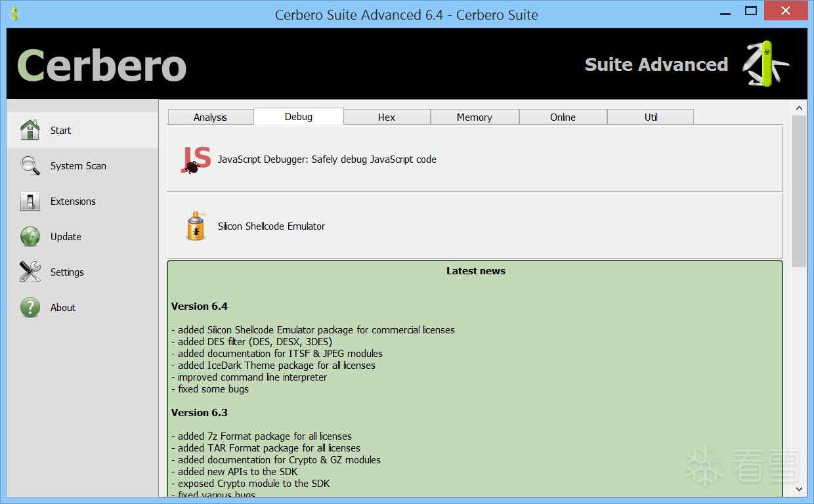The height and width of the screenshot is (504, 814).
Task: Launch Silicon Shellcode Emulator text entry
Action: coord(271,226)
